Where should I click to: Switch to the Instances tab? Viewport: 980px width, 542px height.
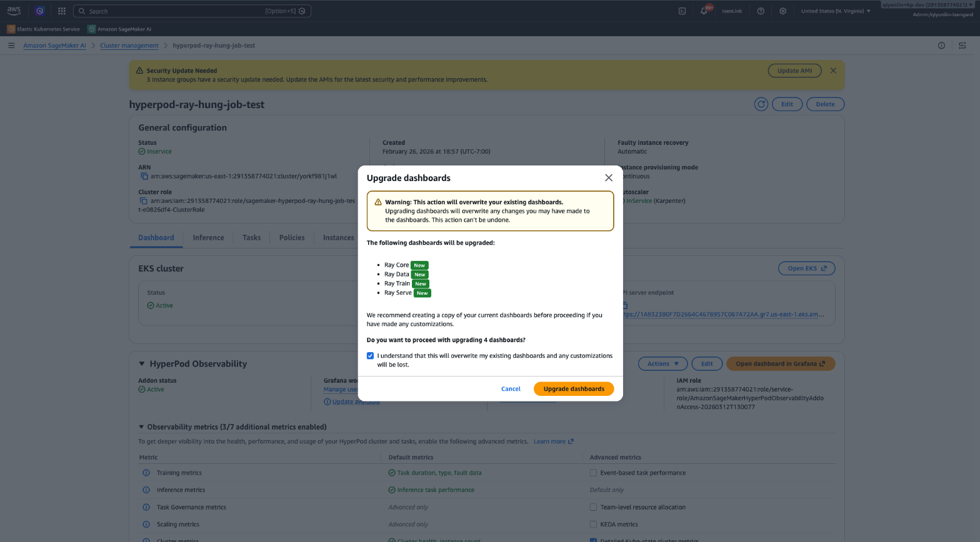click(338, 237)
